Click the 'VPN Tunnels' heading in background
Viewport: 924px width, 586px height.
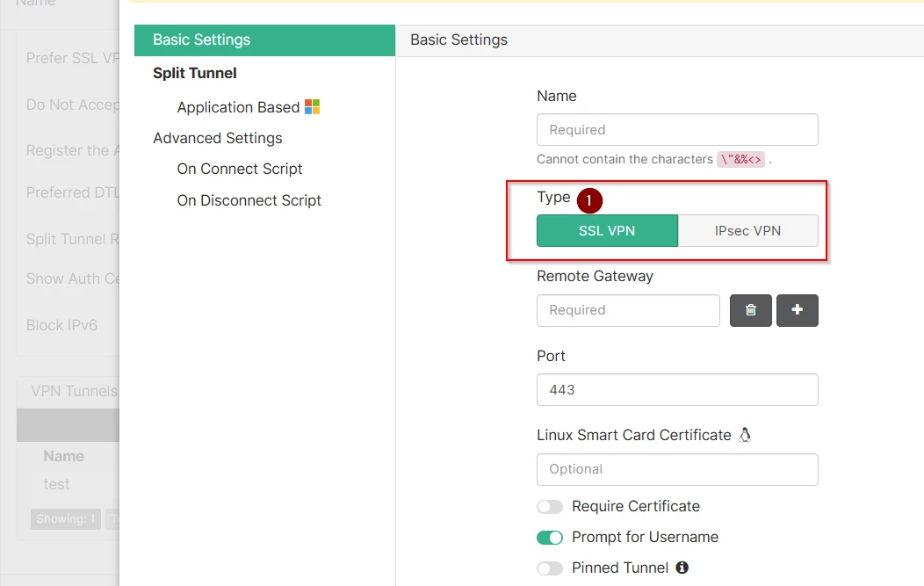pyautogui.click(x=75, y=391)
